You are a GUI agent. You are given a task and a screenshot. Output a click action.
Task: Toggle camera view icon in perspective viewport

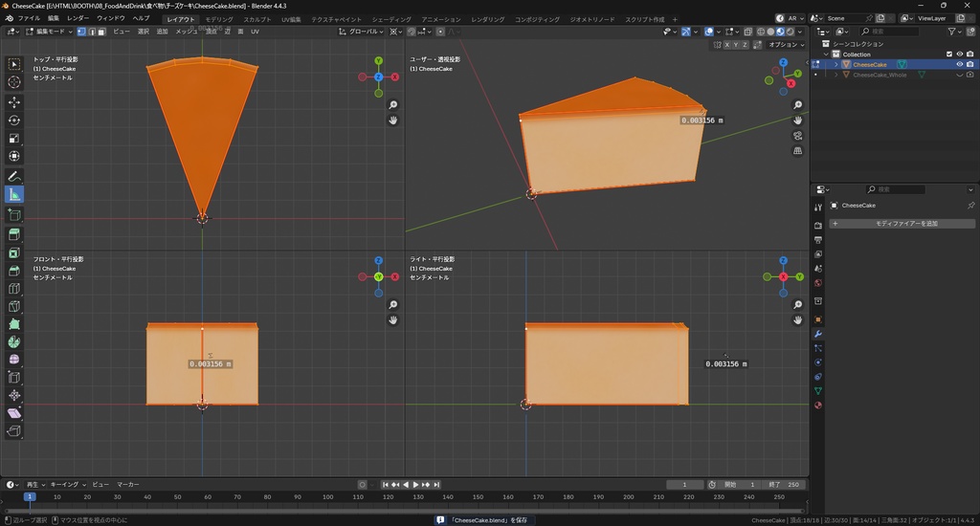coord(798,136)
